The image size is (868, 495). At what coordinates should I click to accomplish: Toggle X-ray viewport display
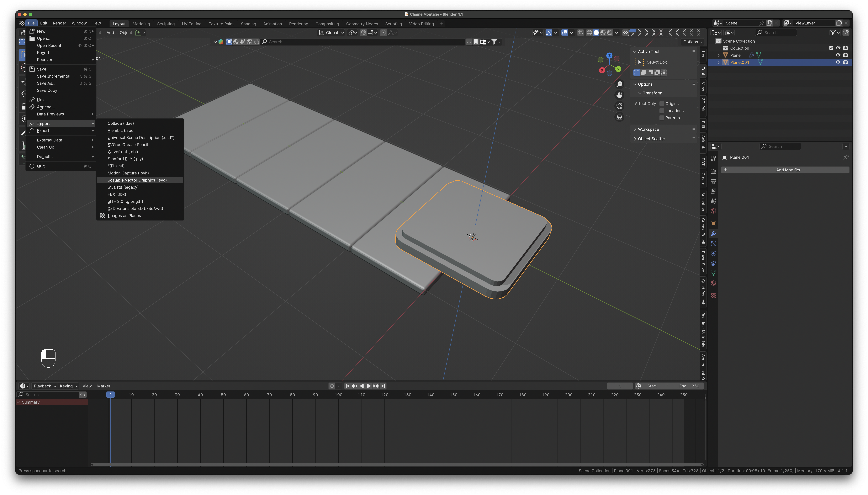580,33
